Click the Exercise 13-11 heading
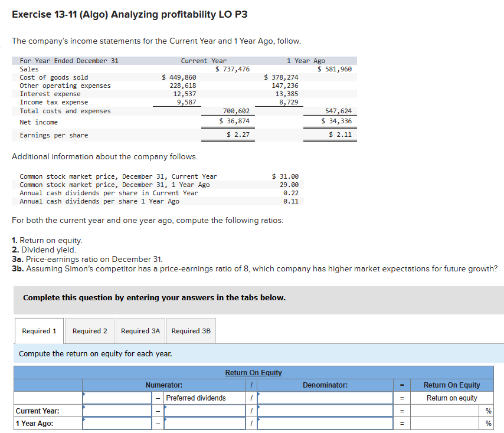This screenshot has width=504, height=433. [x=129, y=15]
